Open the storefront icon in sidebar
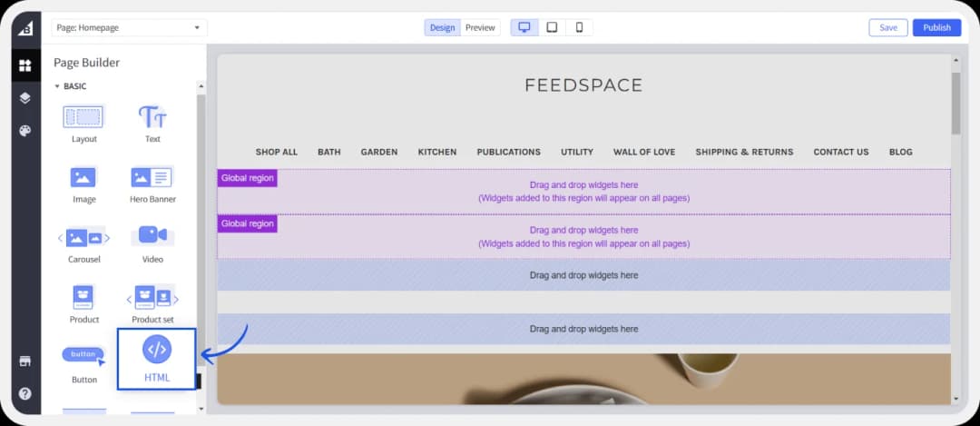The height and width of the screenshot is (426, 980). point(25,361)
